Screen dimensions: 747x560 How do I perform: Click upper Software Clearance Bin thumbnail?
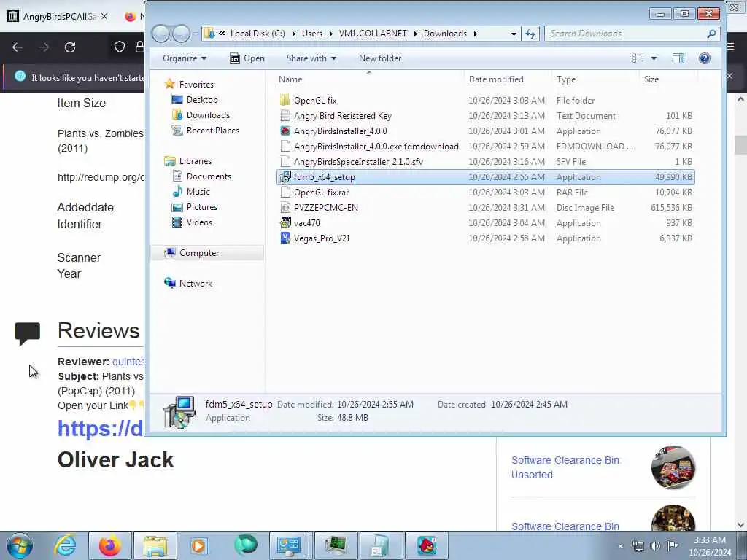tap(673, 467)
